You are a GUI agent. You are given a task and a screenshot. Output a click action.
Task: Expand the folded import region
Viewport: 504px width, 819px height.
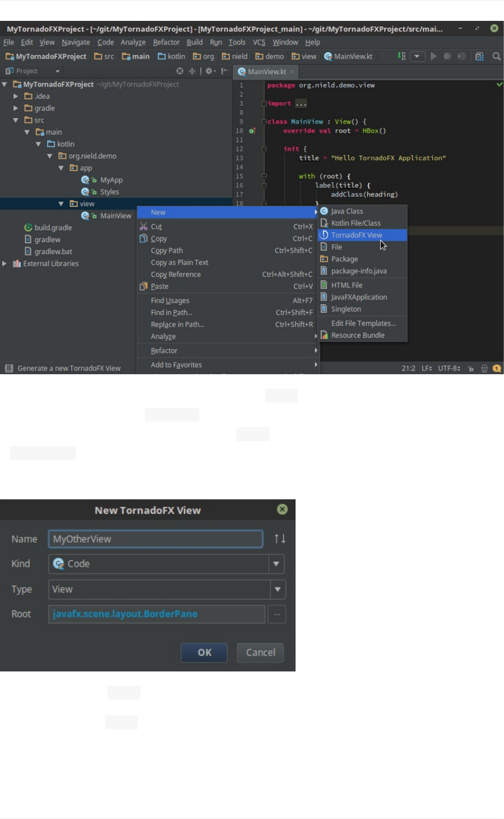pyautogui.click(x=301, y=104)
